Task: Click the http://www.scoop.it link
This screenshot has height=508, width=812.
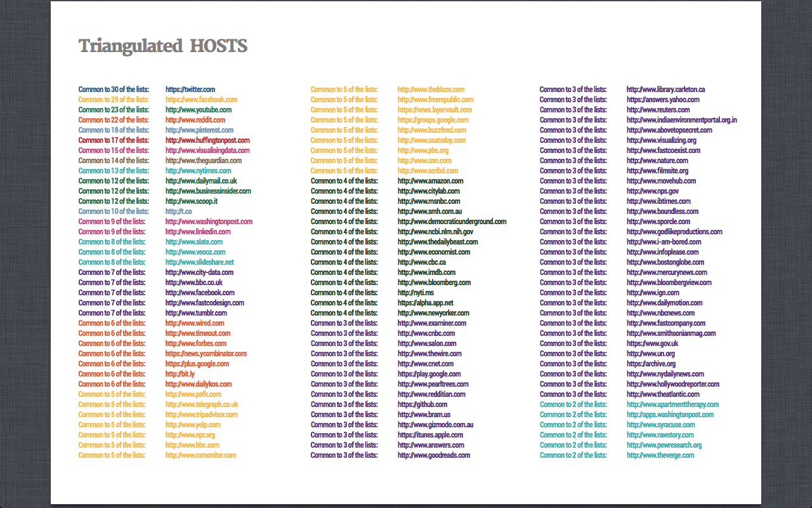Action: pyautogui.click(x=192, y=201)
